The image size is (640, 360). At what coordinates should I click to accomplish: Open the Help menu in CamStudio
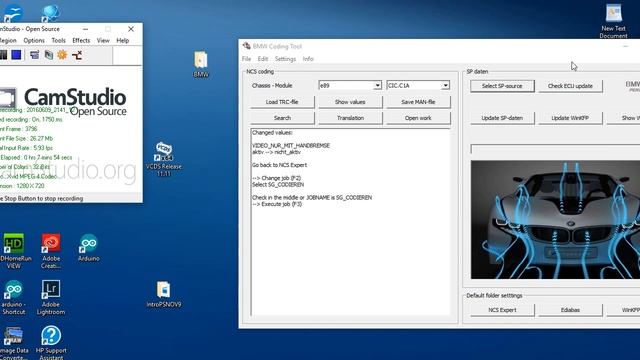tap(122, 40)
